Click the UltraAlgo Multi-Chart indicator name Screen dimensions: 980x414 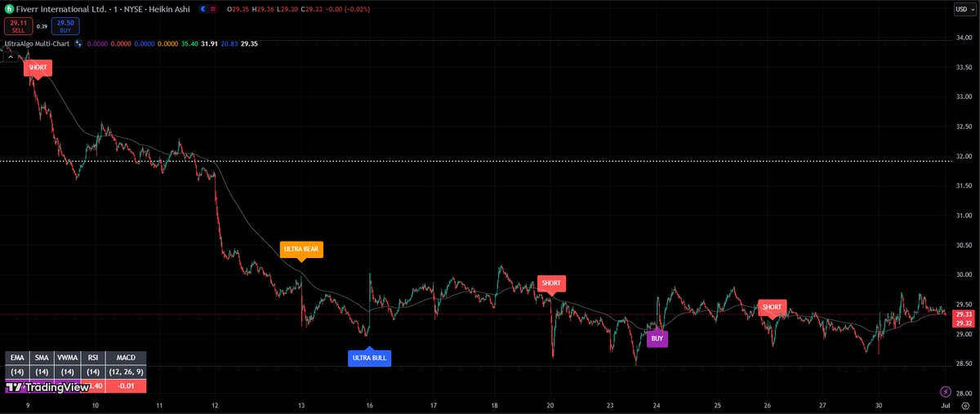point(37,43)
